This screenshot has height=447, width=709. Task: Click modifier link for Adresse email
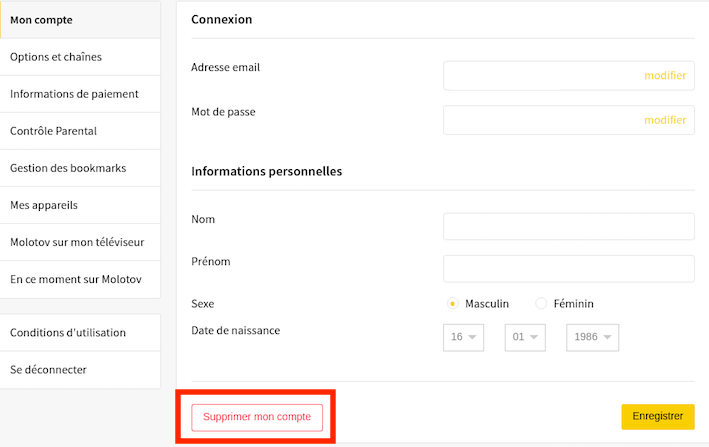[x=665, y=75]
